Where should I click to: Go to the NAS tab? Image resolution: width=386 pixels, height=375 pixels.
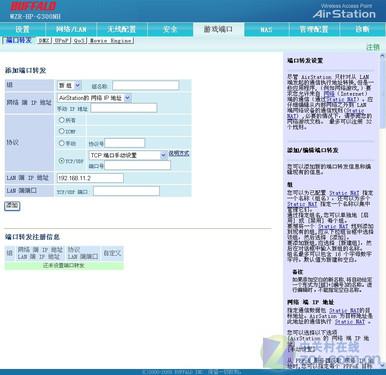[x=266, y=30]
